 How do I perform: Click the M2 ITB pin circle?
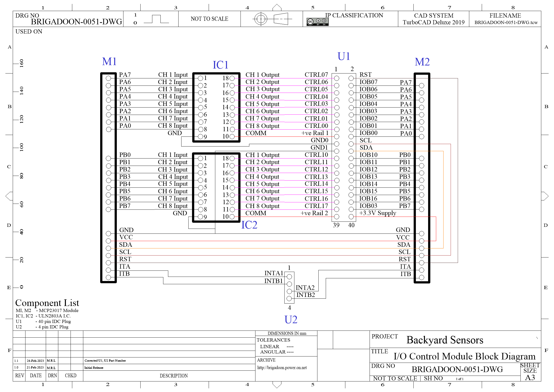click(x=422, y=277)
